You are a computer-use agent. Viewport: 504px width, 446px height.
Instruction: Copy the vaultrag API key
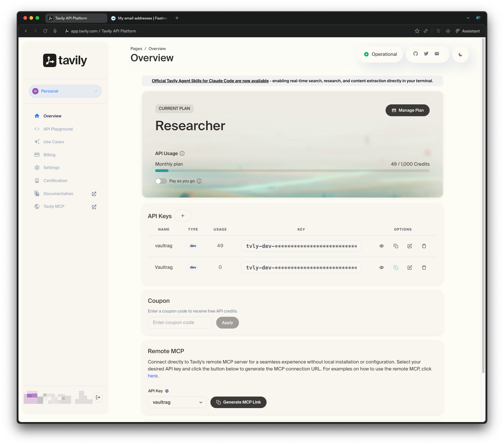click(x=396, y=246)
